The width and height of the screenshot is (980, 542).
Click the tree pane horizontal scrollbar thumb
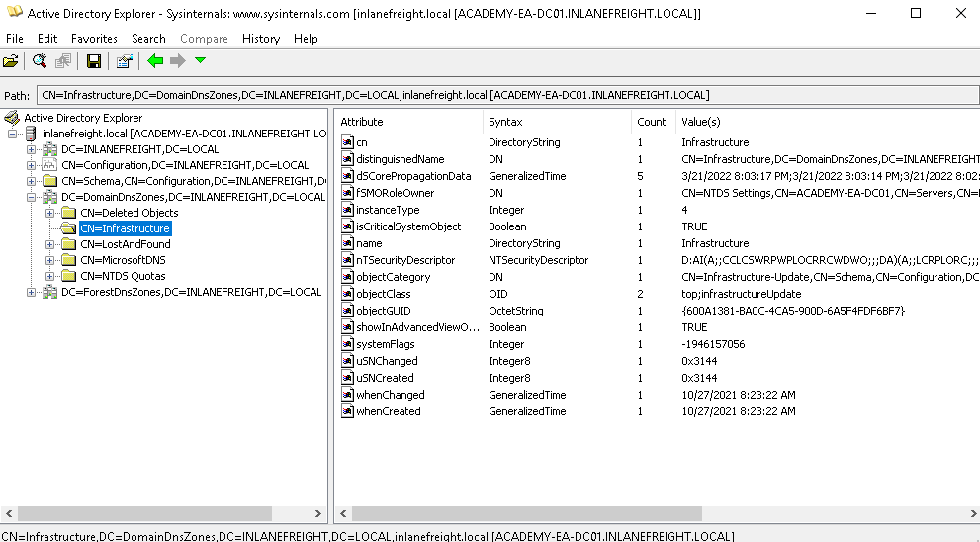145,514
